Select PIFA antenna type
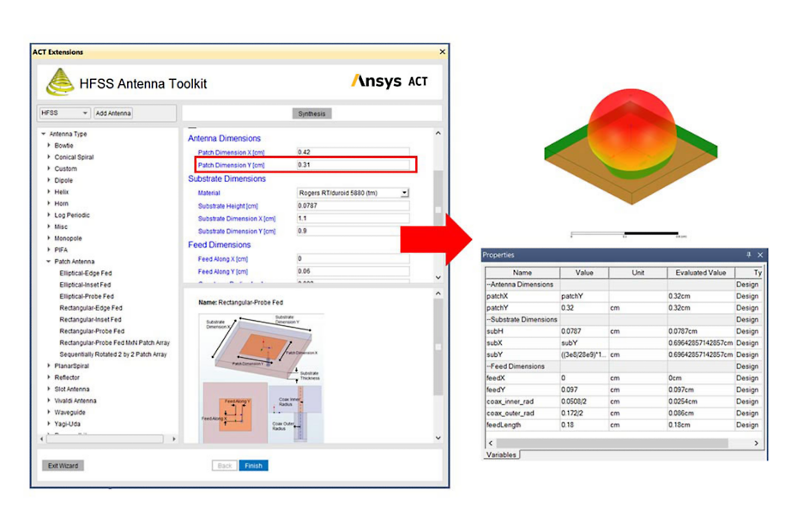This screenshot has height=532, width=798. click(x=61, y=250)
